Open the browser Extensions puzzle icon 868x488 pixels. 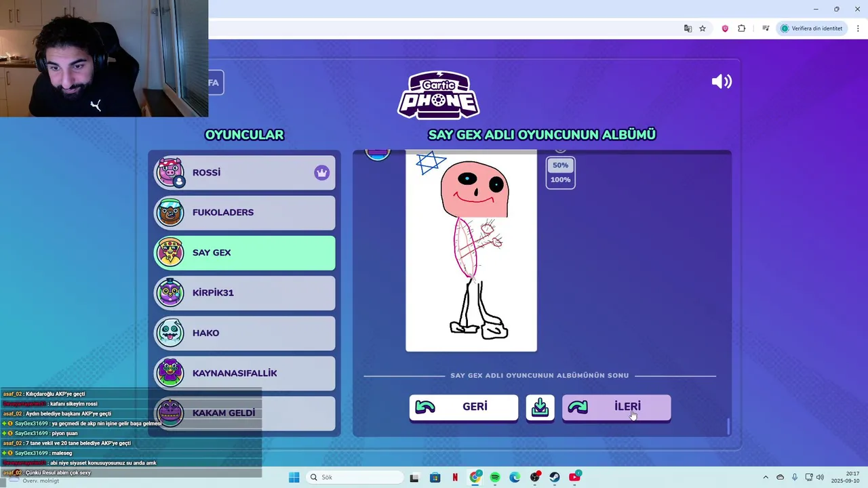click(741, 28)
